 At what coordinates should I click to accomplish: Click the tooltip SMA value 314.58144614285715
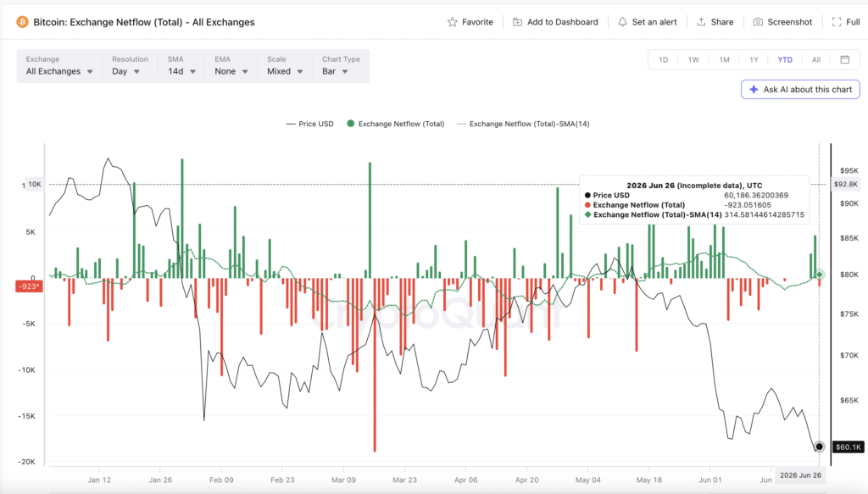(764, 214)
